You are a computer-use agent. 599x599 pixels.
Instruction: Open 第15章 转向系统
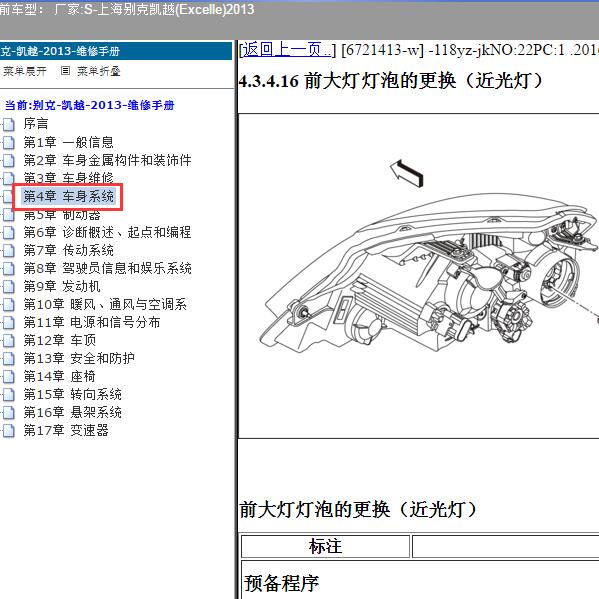tap(73, 394)
